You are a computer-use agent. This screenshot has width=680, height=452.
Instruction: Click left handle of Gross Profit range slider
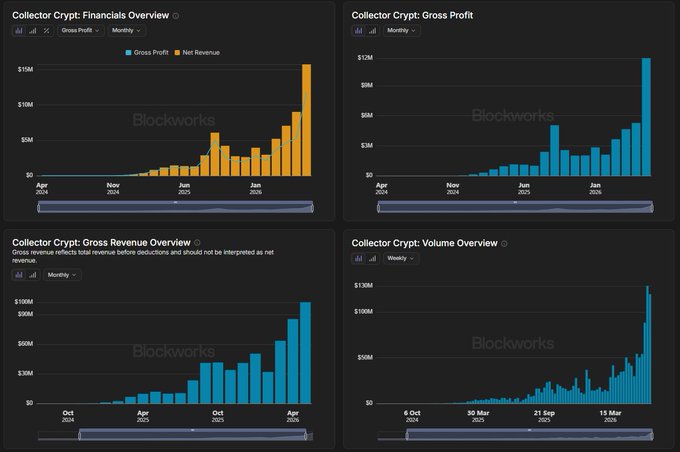[x=379, y=208]
